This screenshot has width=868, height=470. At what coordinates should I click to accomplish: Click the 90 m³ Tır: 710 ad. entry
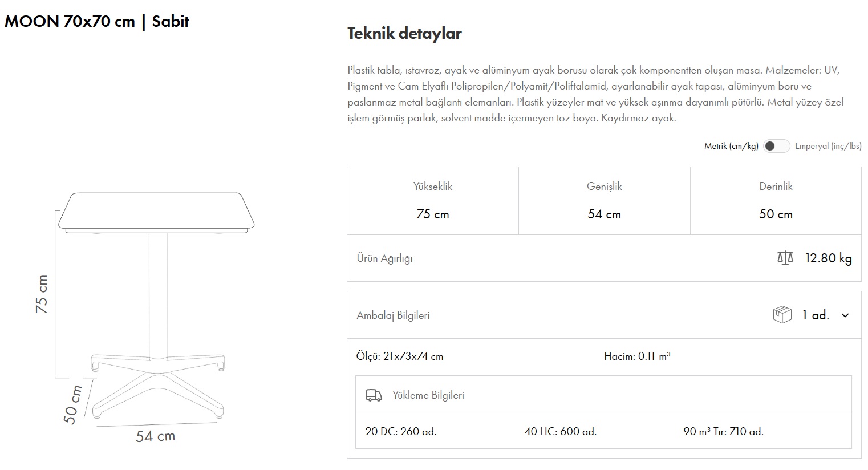click(723, 432)
